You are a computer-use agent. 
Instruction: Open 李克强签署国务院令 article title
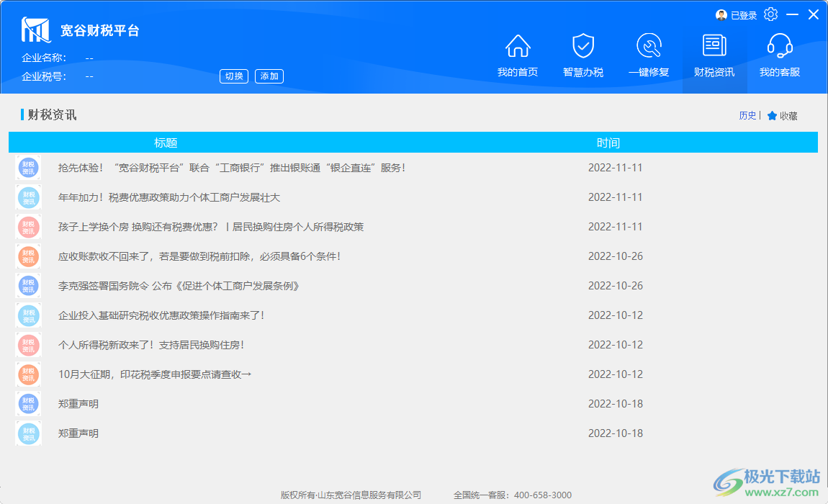179,286
